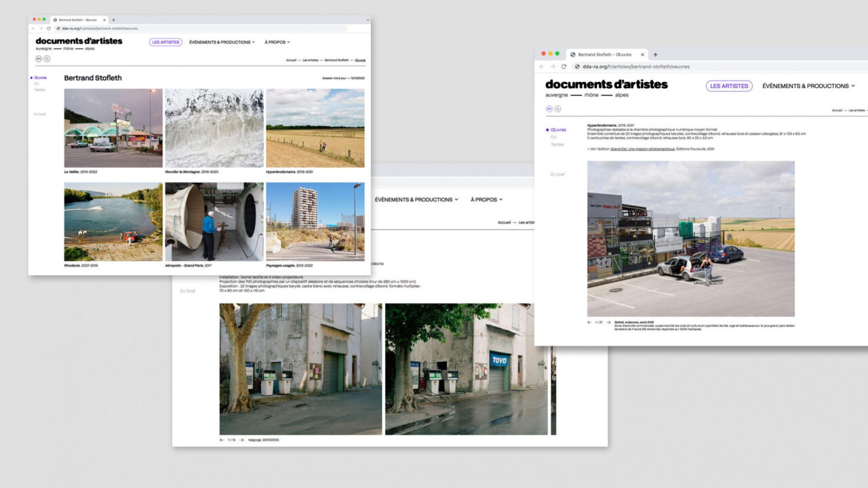Select CV sidebar item in left window

tap(37, 83)
